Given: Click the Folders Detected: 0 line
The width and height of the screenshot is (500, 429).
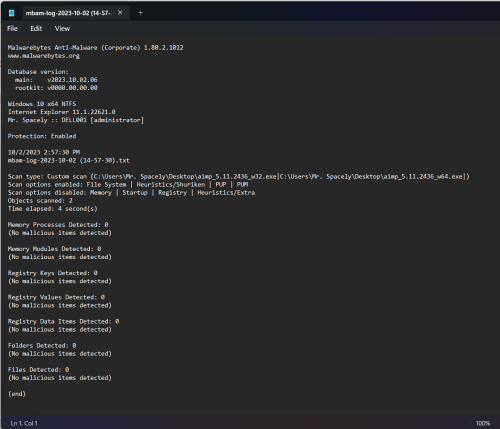Looking at the screenshot, I should tap(42, 345).
